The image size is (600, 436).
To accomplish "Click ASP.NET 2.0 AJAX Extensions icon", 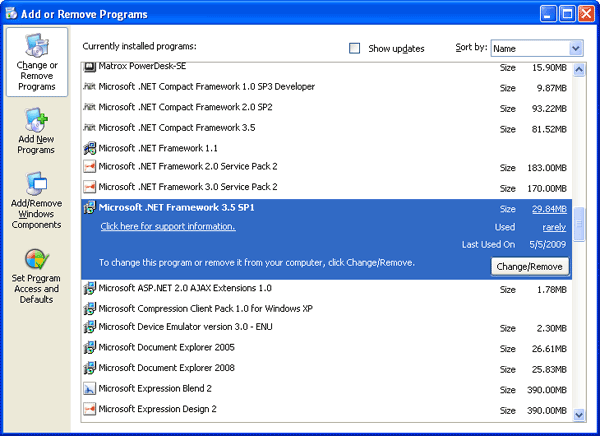I will click(90, 288).
